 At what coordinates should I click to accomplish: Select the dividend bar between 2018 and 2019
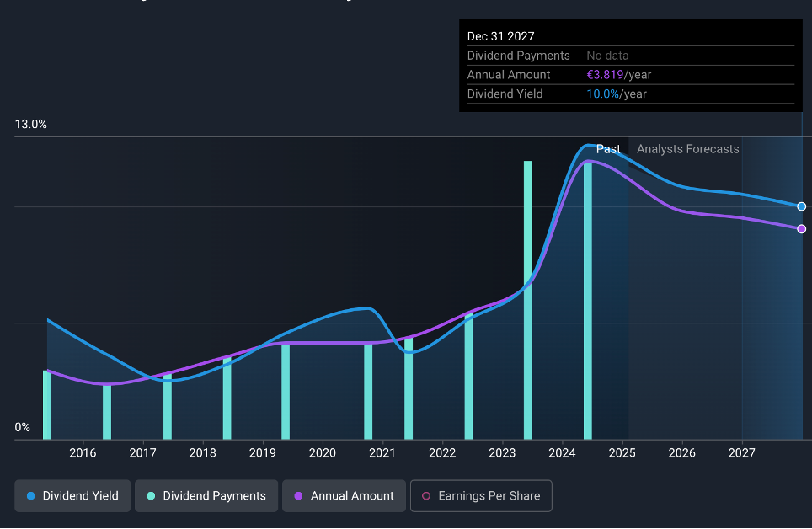(x=227, y=398)
